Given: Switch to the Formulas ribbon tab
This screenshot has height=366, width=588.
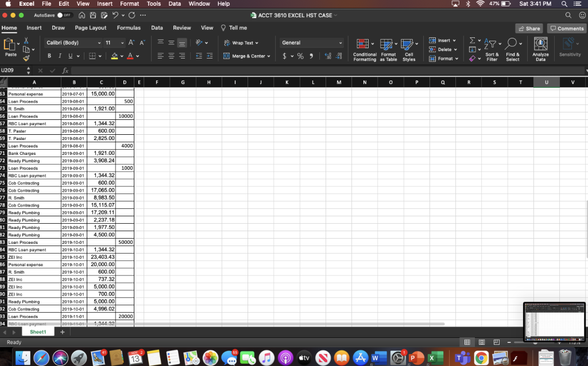Looking at the screenshot, I should click(x=129, y=27).
